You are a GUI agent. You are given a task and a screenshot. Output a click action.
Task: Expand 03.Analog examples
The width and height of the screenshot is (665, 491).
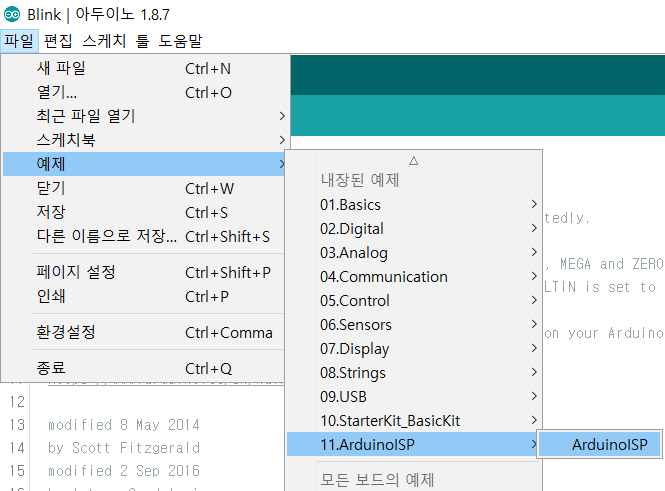414,252
